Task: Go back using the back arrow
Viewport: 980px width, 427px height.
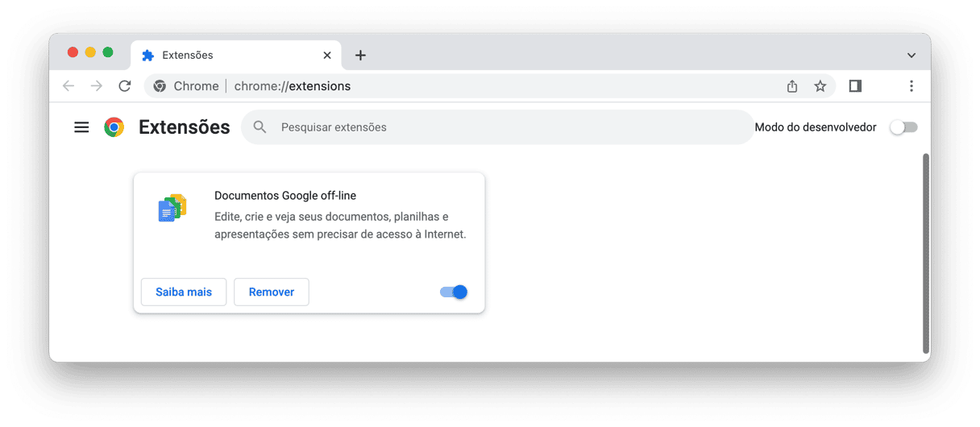Action: pos(69,86)
